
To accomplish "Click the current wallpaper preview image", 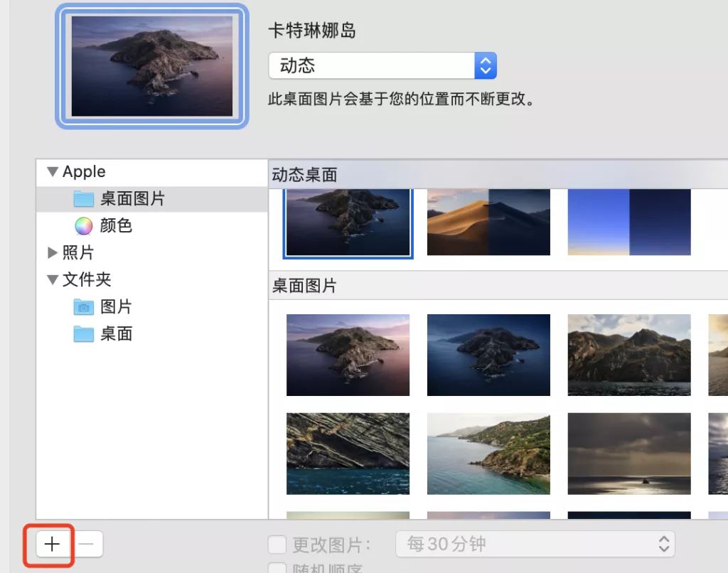I will pyautogui.click(x=152, y=67).
